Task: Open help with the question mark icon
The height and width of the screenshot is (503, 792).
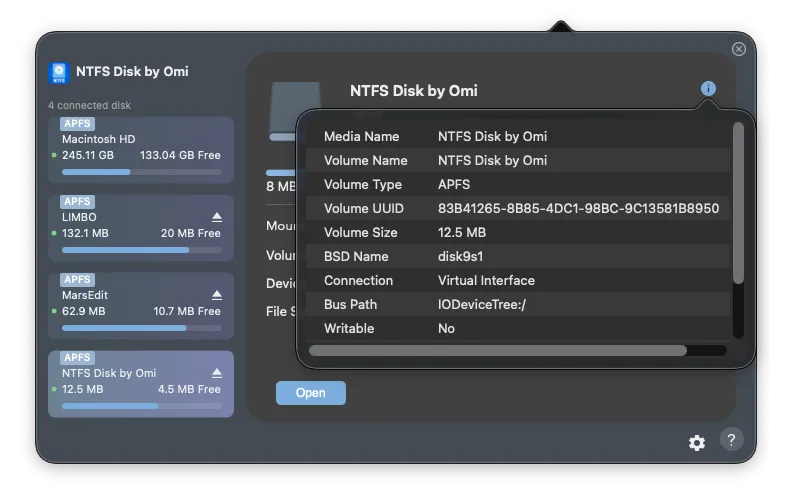Action: pos(731,440)
